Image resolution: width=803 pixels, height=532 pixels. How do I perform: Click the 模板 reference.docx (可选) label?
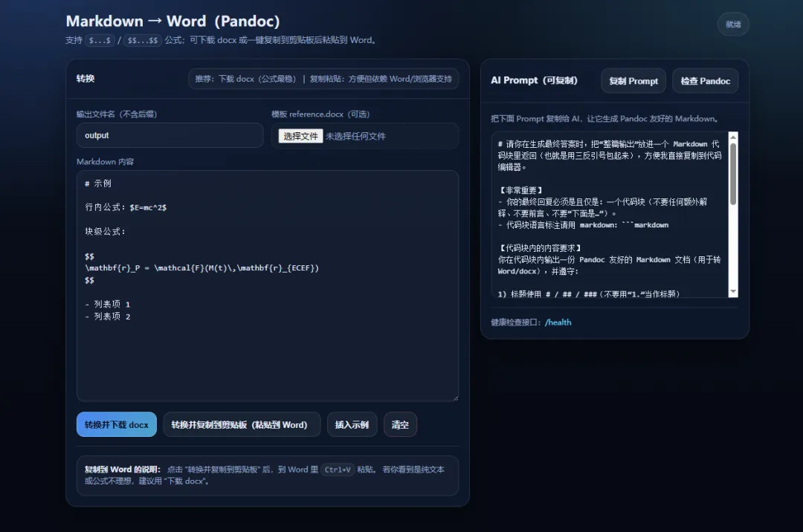click(320, 114)
